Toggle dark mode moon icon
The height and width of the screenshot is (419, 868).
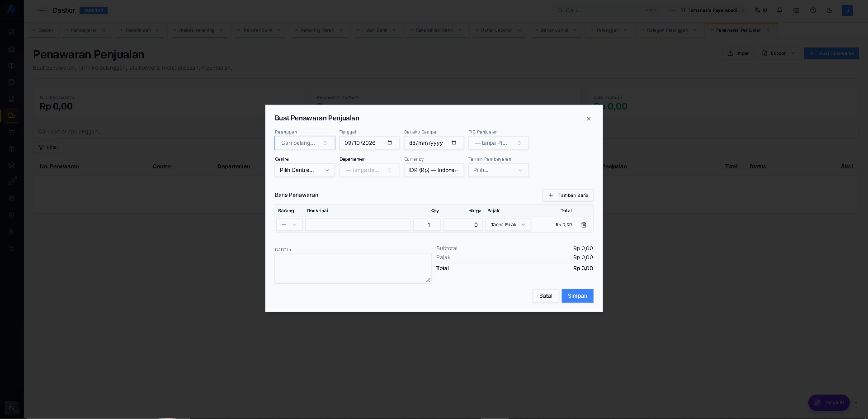pyautogui.click(x=830, y=10)
